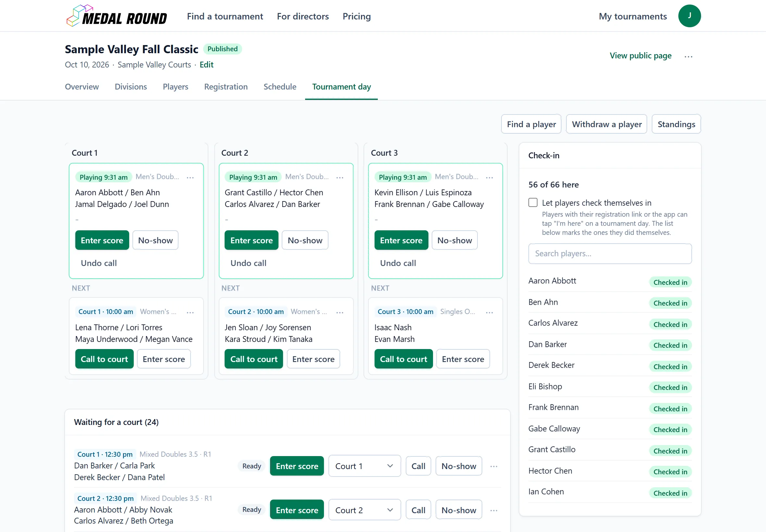Screen dimensions: 766x532
Task: Click Enter score for Derek Becker / Dana Patel row
Action: [x=297, y=466]
